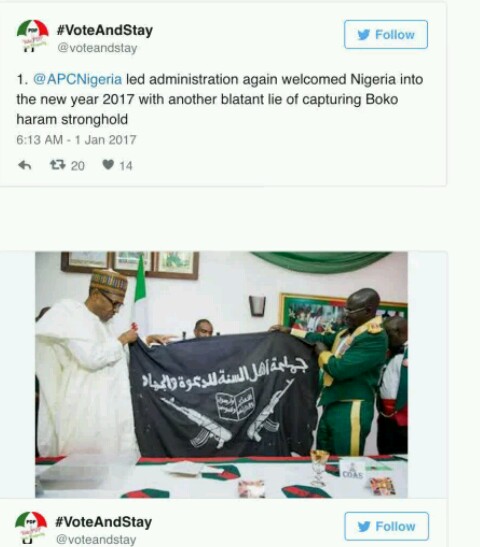This screenshot has height=547, width=480.
Task: Click the bottom #VoteAndStay profile avatar
Action: [x=31, y=527]
